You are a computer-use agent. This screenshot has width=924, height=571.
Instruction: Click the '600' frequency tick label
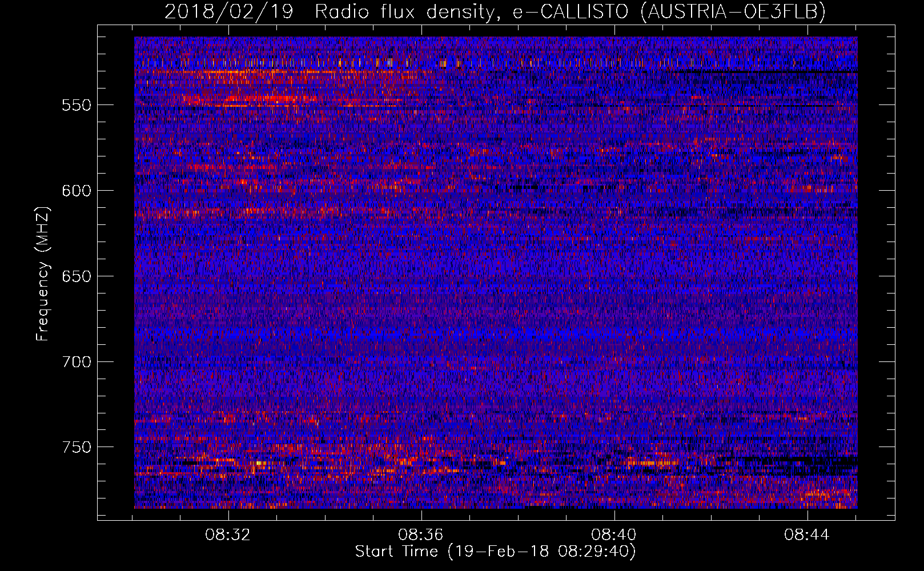pos(77,191)
